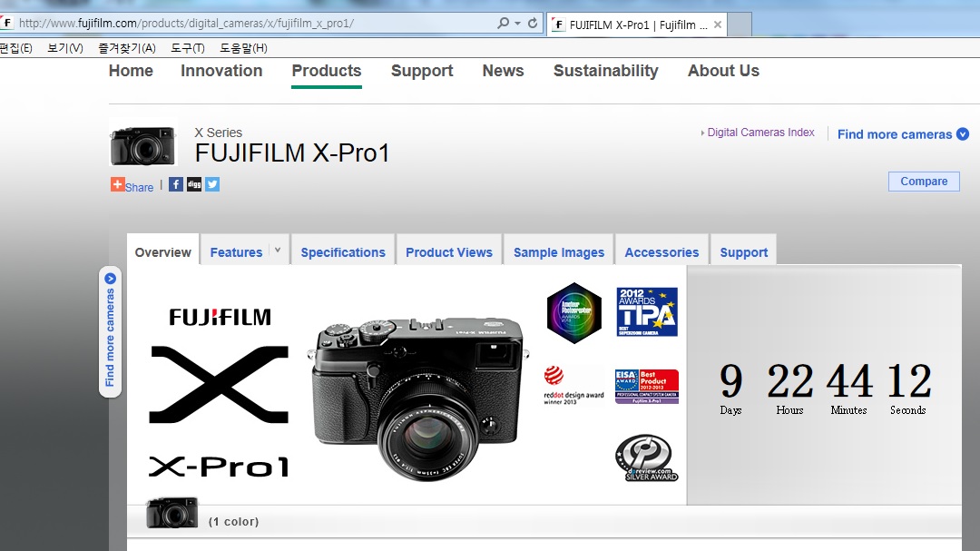
Task: Click the search magnifier in address bar
Action: pos(503,23)
